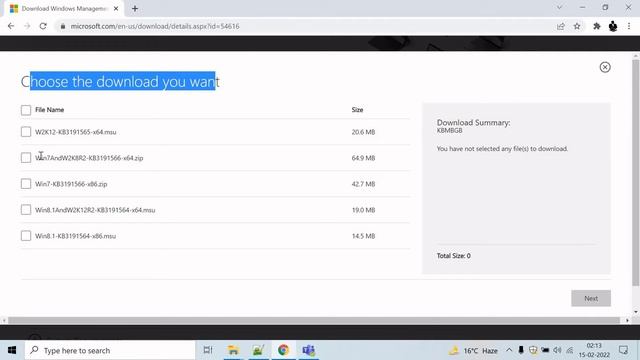Close the Download Windows Management tab
Viewport: 640px width, 360px height.
(116, 9)
